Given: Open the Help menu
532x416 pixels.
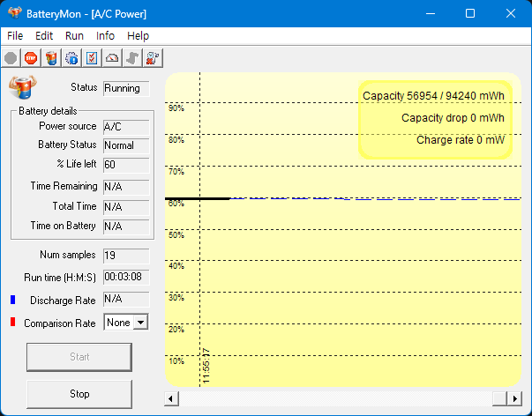Looking at the screenshot, I should pos(139,35).
